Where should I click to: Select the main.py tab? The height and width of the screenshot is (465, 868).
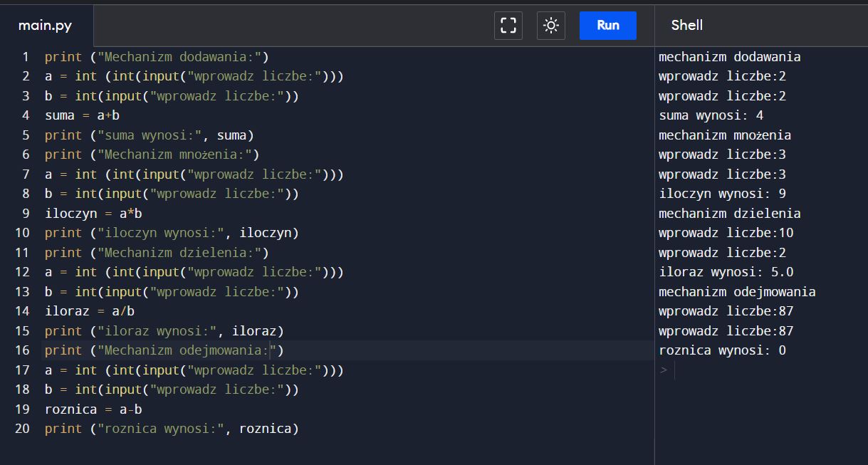coord(44,25)
